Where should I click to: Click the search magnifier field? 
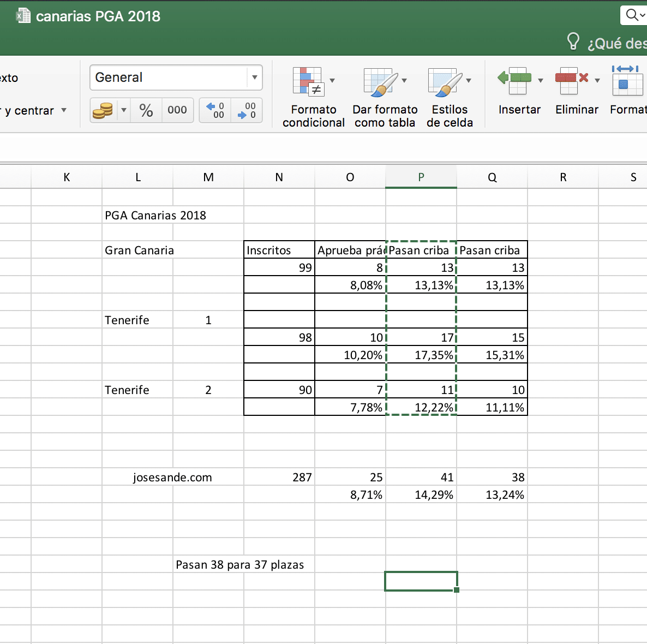click(x=633, y=15)
